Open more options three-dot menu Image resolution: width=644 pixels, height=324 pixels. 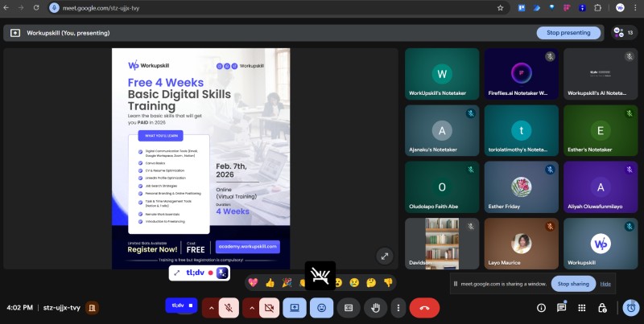pyautogui.click(x=398, y=308)
